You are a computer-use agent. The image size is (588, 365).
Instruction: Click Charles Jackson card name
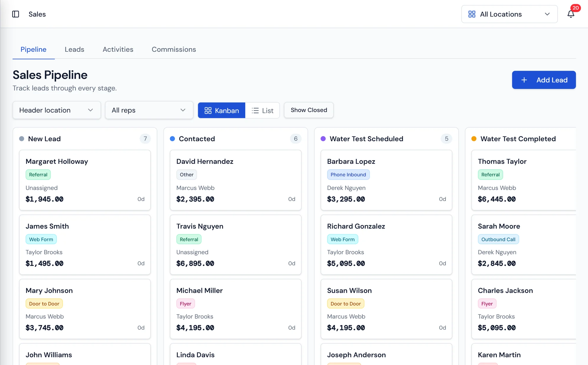tap(505, 291)
